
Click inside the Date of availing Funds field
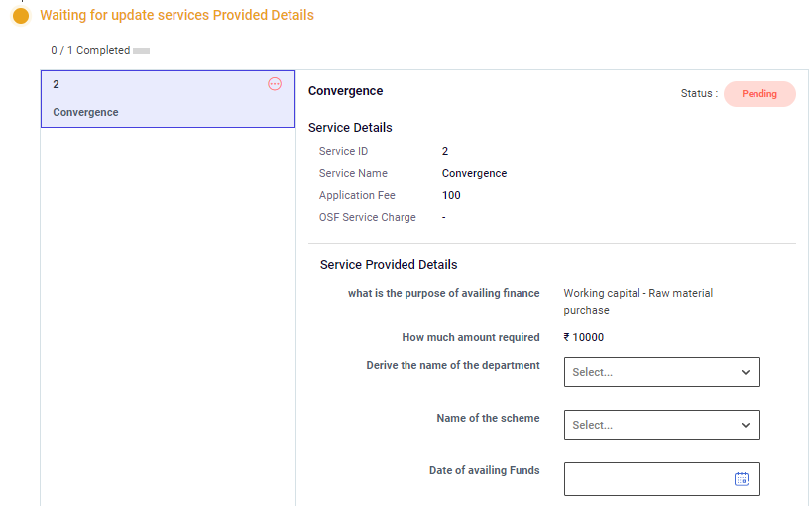pyautogui.click(x=644, y=479)
